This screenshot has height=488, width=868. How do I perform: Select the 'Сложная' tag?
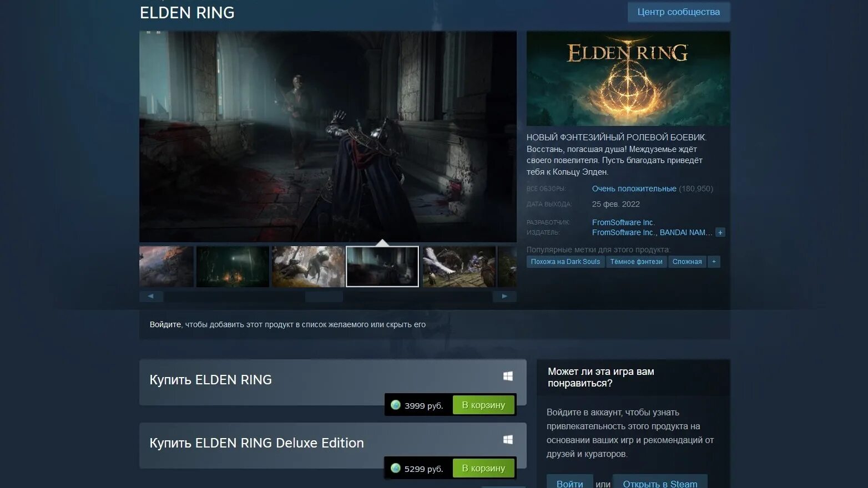[x=687, y=261]
